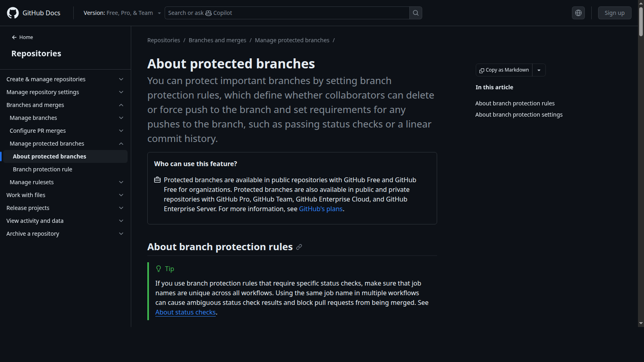Screen dimensions: 644x362
Task: Expand Archive a repository section
Action: [121, 234]
